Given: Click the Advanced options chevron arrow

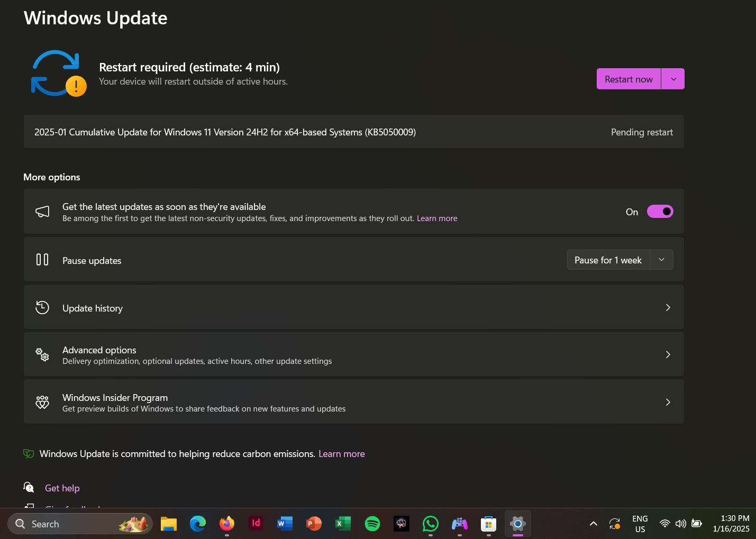Looking at the screenshot, I should 668,354.
